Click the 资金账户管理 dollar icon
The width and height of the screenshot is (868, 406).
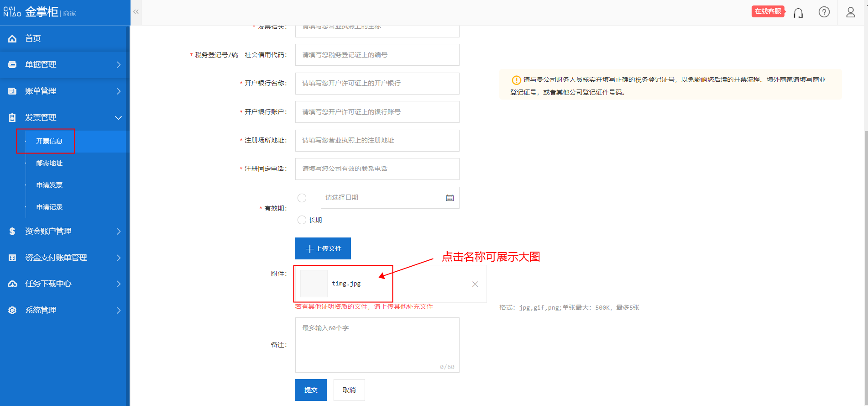tap(12, 232)
